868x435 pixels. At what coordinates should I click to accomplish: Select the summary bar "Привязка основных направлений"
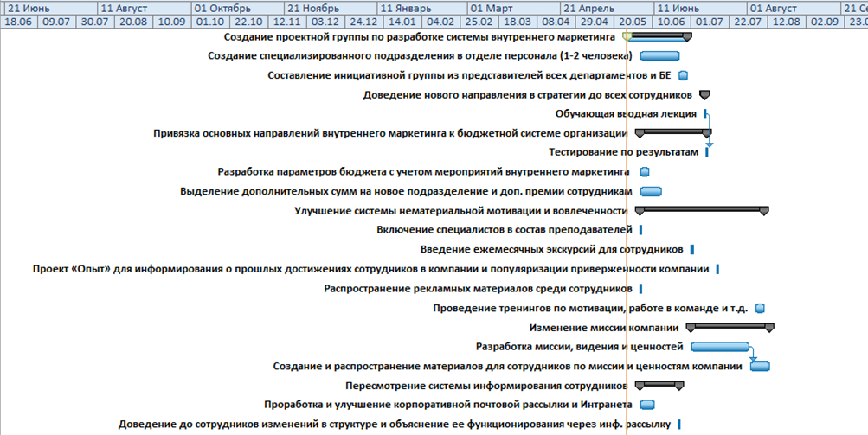672,131
